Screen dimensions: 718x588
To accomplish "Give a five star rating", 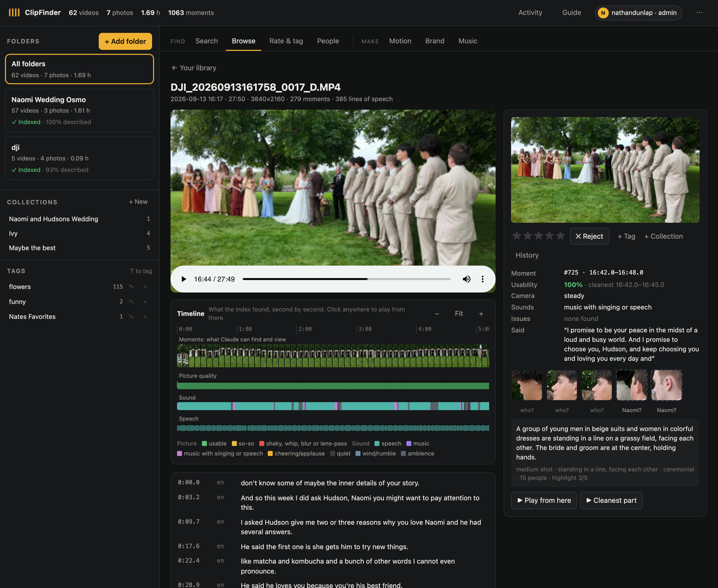I will [x=560, y=235].
